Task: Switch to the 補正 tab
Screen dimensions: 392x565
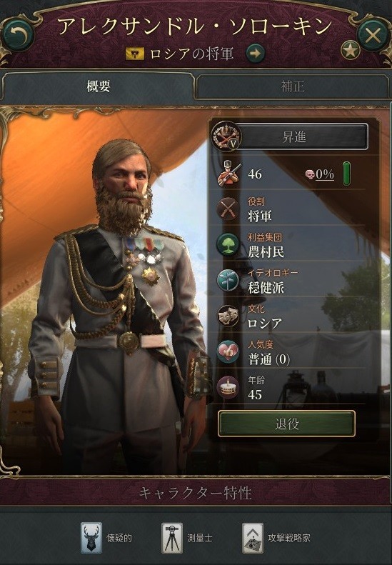Action: point(293,86)
